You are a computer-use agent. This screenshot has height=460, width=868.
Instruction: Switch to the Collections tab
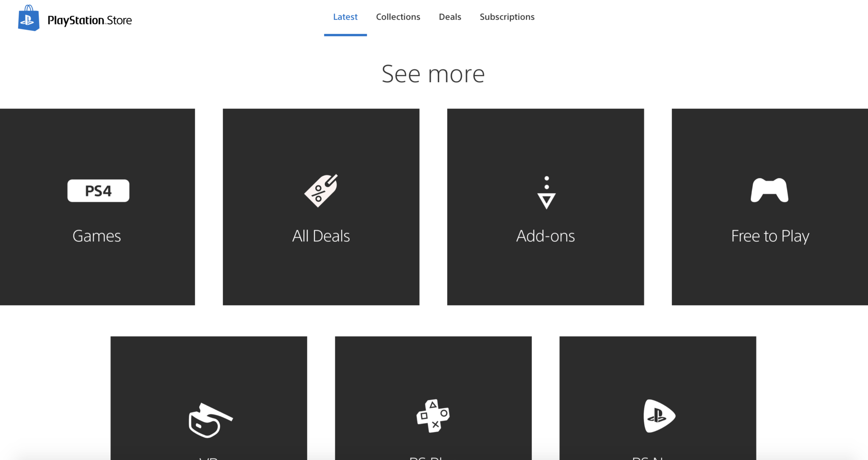pyautogui.click(x=398, y=17)
